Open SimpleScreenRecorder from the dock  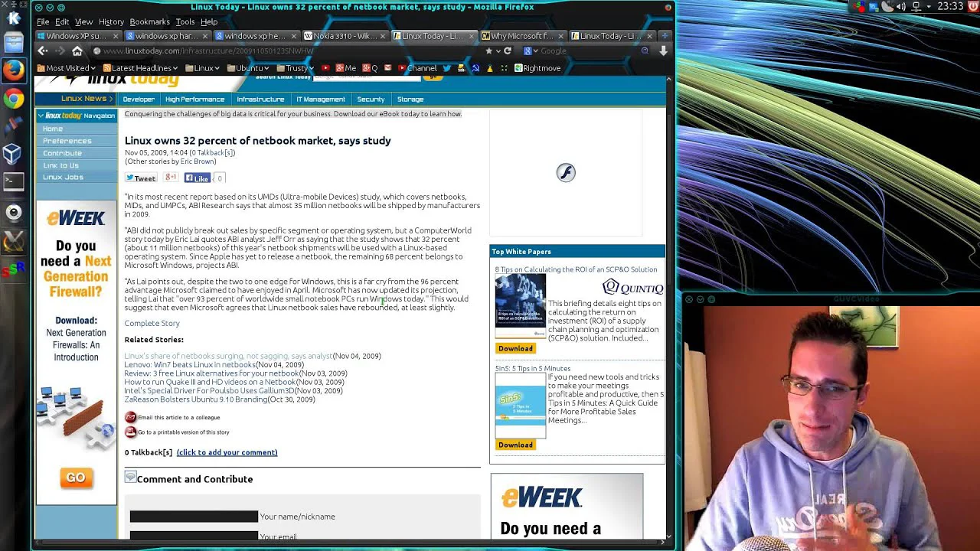13,269
